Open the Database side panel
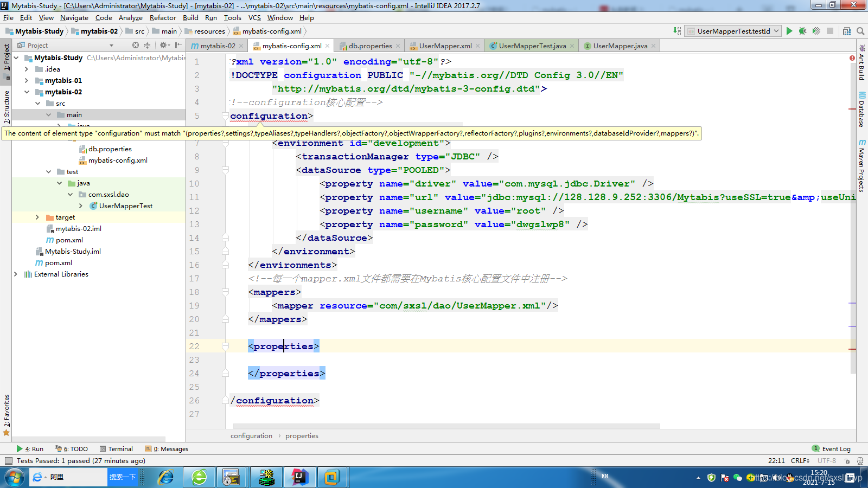This screenshot has width=868, height=488. 862,110
